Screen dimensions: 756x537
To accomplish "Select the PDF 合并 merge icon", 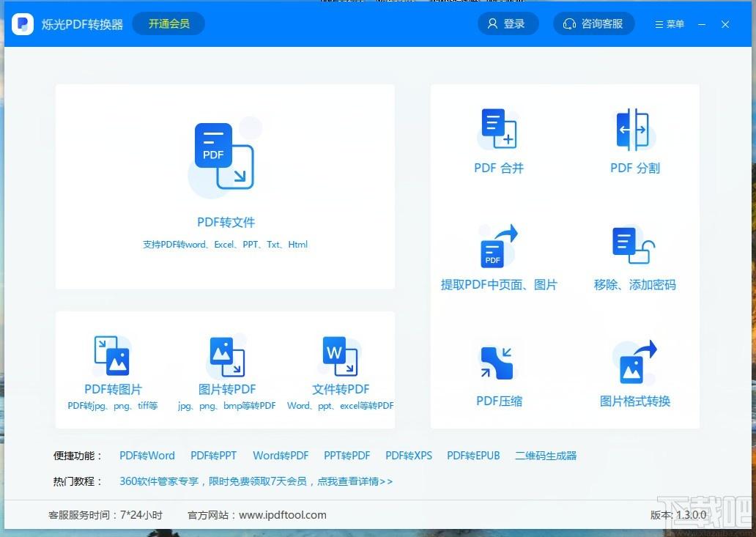I will click(x=499, y=128).
